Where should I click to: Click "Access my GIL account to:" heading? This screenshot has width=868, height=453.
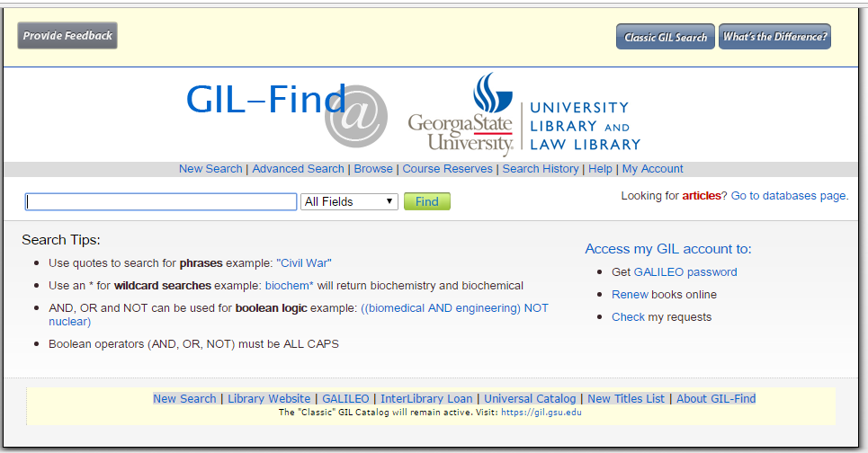(668, 249)
